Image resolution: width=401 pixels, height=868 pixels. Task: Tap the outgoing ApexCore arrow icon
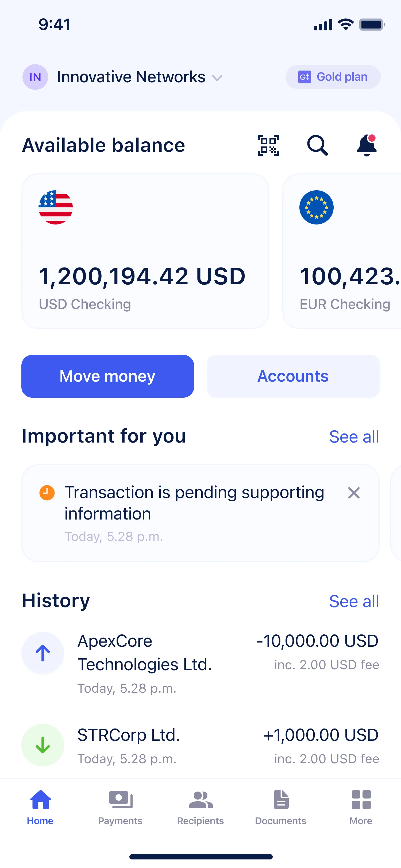click(43, 653)
